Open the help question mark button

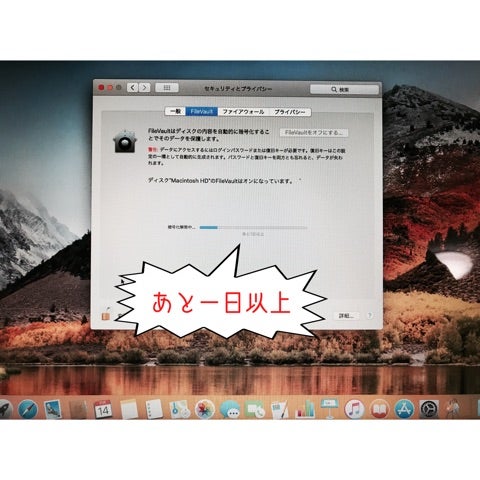369,315
